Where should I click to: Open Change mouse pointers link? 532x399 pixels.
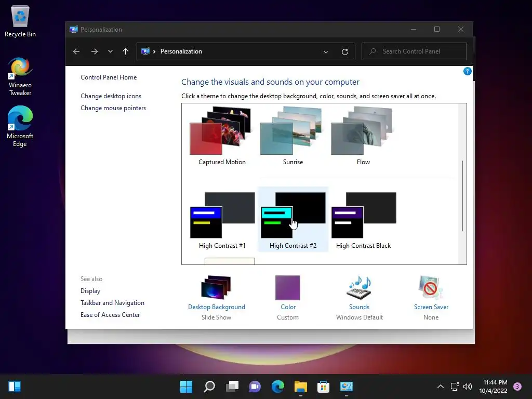[113, 108]
